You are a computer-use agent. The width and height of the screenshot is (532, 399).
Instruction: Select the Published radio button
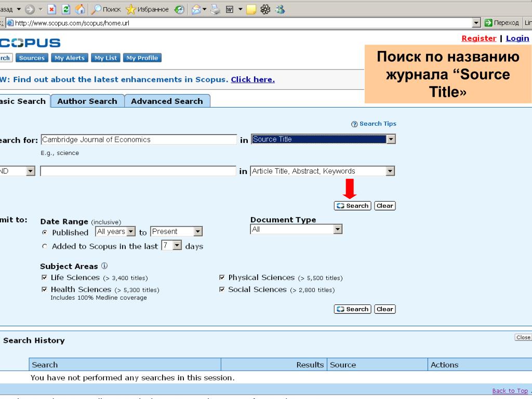45,232
